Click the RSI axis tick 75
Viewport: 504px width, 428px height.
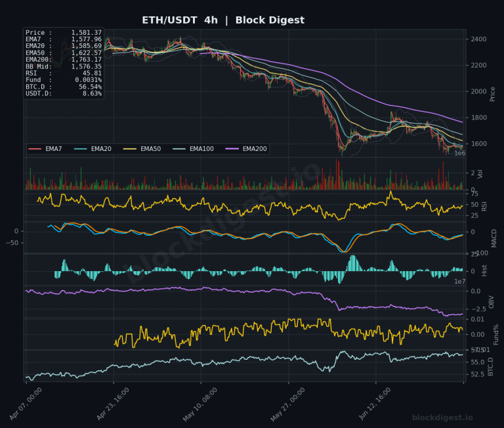pyautogui.click(x=474, y=194)
